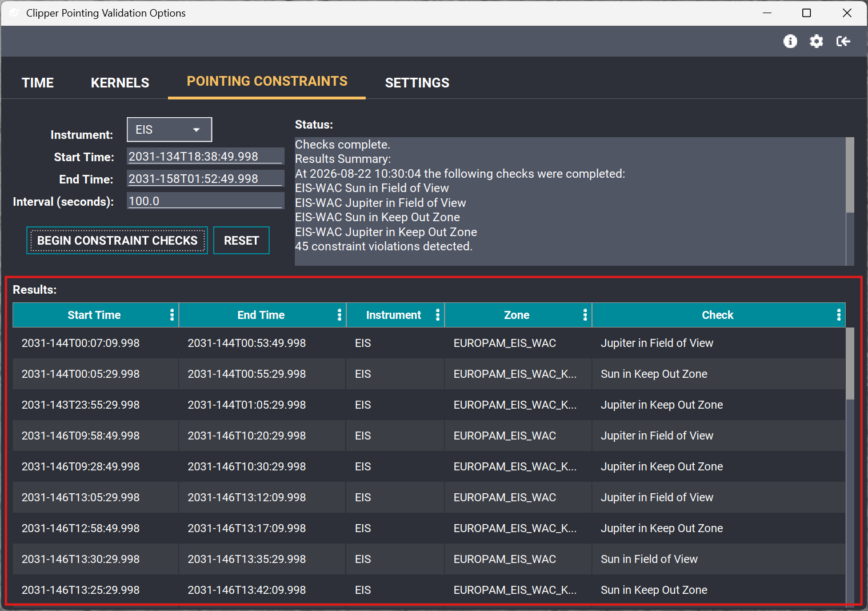The height and width of the screenshot is (611, 868).
Task: Click 'EIS-WAC Jupiter in Field of View' status line
Action: click(x=381, y=203)
